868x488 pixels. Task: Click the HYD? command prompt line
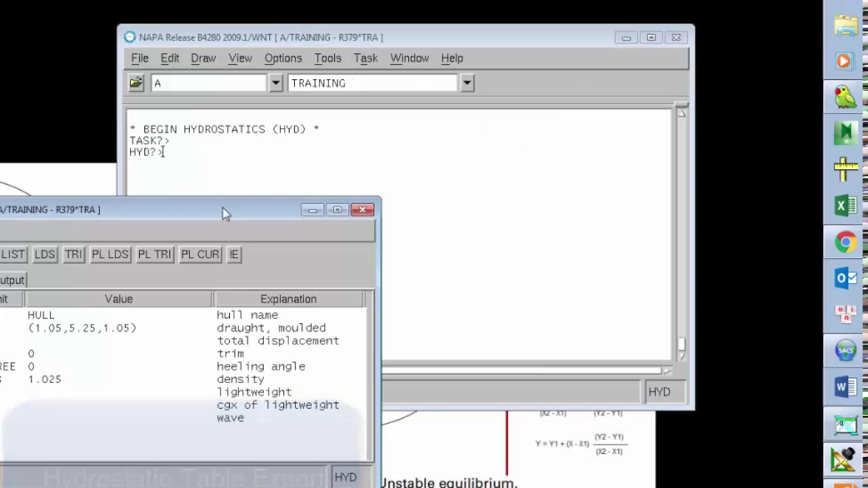[x=147, y=152]
